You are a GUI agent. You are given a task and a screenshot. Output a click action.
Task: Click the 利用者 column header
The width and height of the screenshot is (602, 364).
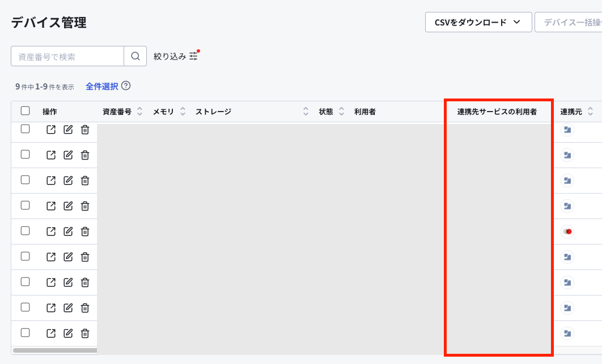[365, 112]
